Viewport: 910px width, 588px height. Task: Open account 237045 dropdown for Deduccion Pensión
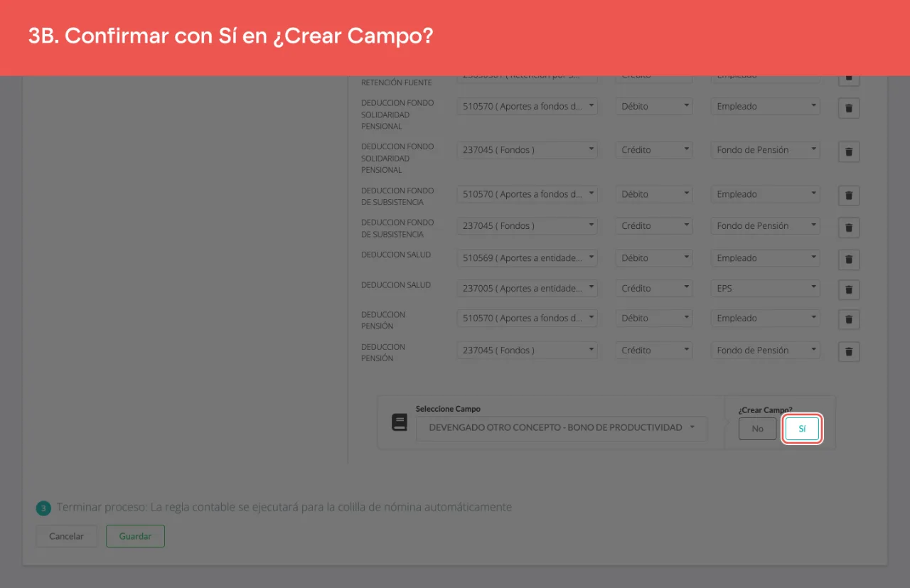[528, 351]
